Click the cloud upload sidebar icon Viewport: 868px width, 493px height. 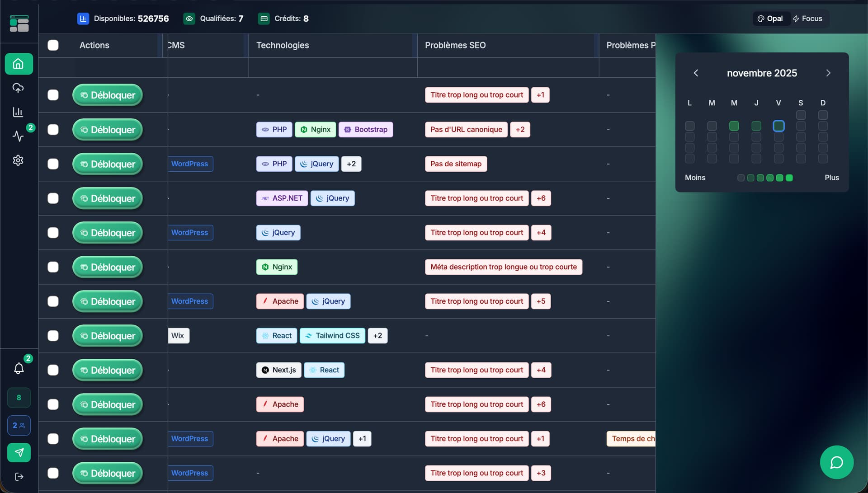pyautogui.click(x=18, y=88)
